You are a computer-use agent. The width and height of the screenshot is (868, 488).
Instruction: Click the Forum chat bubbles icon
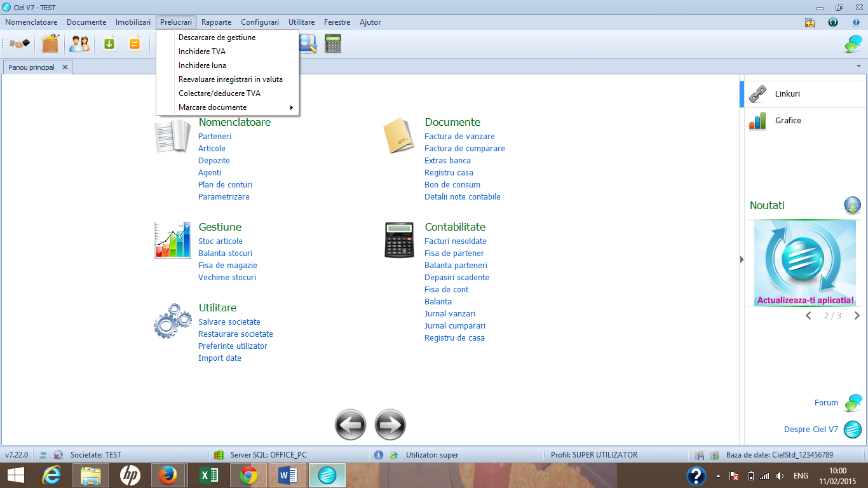click(853, 403)
